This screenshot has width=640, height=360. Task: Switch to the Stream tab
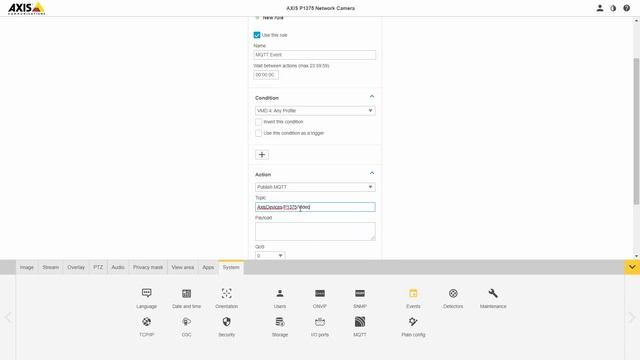click(51, 267)
